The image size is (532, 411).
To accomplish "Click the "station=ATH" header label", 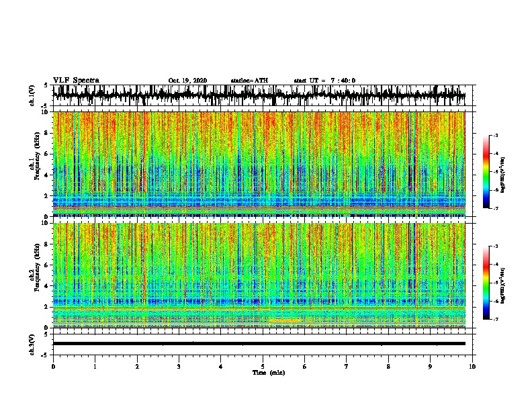I will point(249,81).
